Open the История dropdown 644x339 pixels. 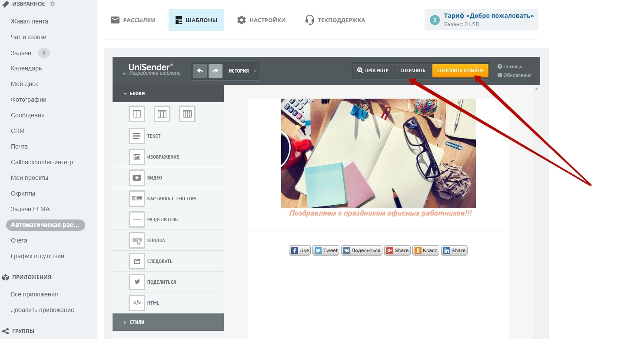tap(242, 71)
